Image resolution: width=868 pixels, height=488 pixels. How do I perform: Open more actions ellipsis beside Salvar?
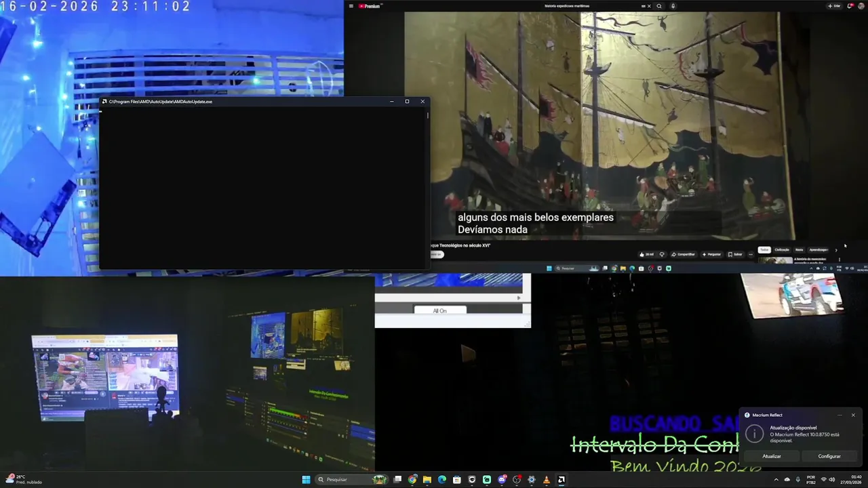pos(750,254)
